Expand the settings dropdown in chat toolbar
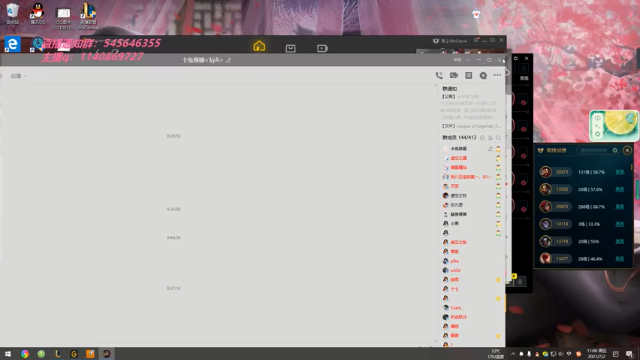Viewport: 640px width, 360px height. click(x=19, y=76)
